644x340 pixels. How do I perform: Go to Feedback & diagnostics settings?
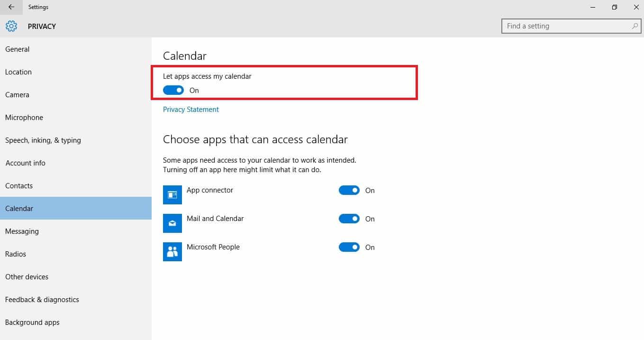pos(42,299)
